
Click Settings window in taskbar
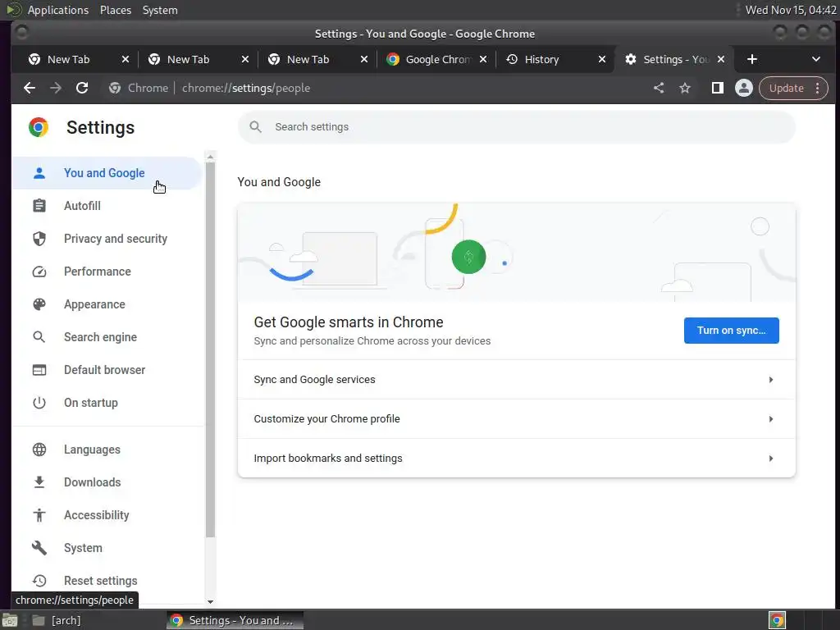tap(235, 620)
